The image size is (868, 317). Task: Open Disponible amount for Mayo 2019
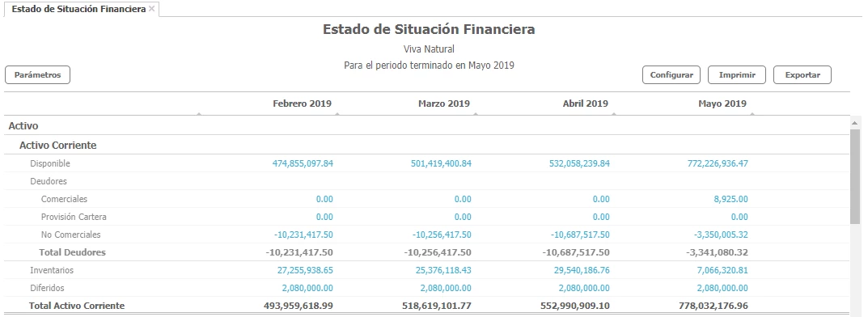tap(718, 163)
